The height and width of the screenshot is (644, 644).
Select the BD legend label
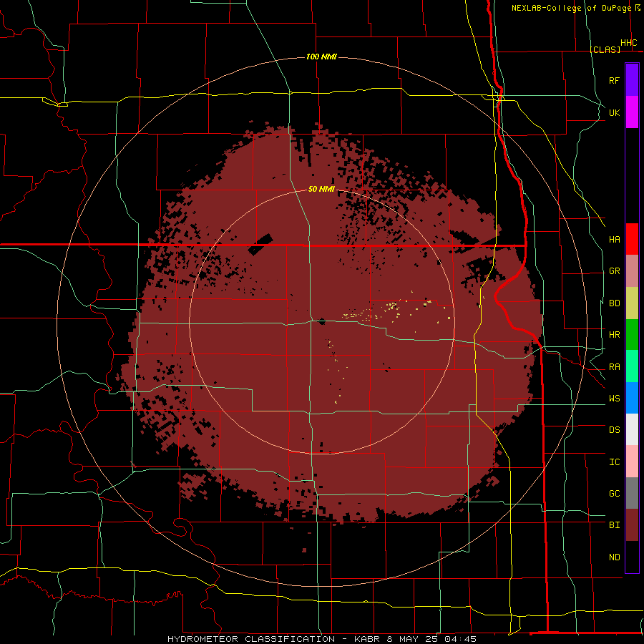coord(614,303)
